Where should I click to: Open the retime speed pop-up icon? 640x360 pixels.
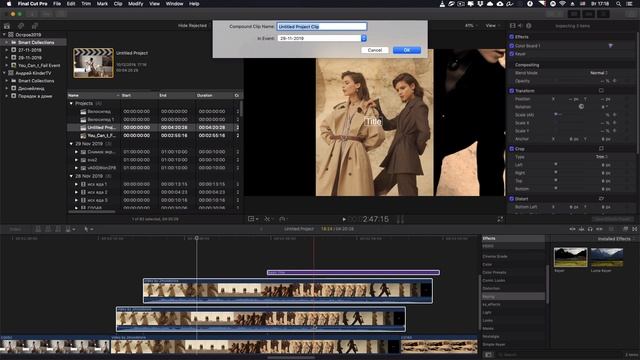283,219
